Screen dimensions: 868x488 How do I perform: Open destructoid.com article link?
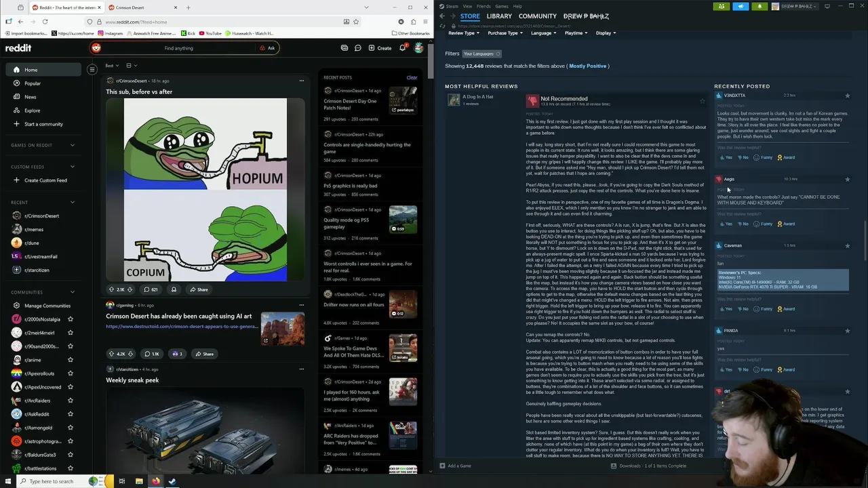coord(182,327)
